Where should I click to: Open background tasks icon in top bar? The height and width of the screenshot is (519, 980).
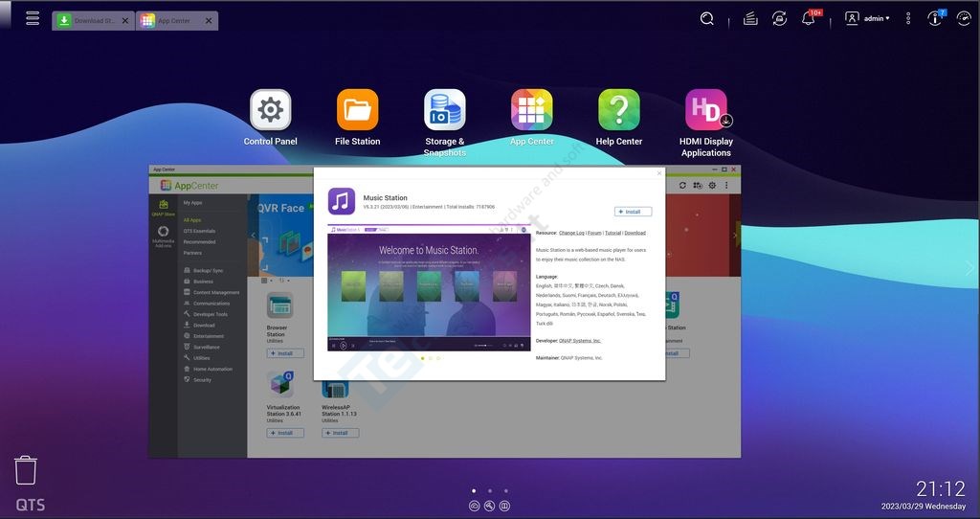[750, 19]
